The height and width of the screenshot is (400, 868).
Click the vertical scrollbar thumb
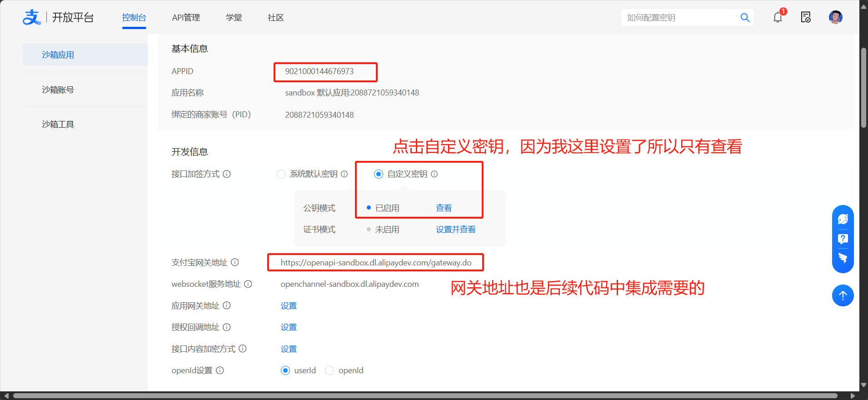coord(863,87)
